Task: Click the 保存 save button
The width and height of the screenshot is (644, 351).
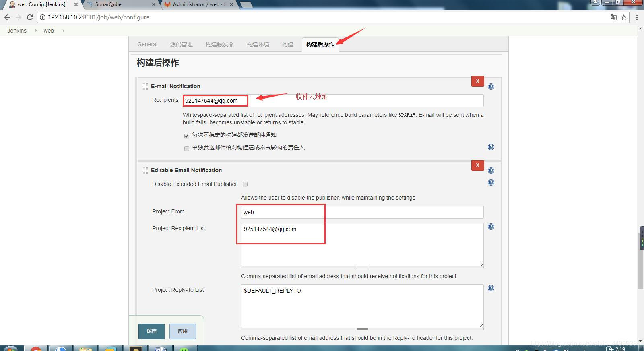Action: click(152, 331)
